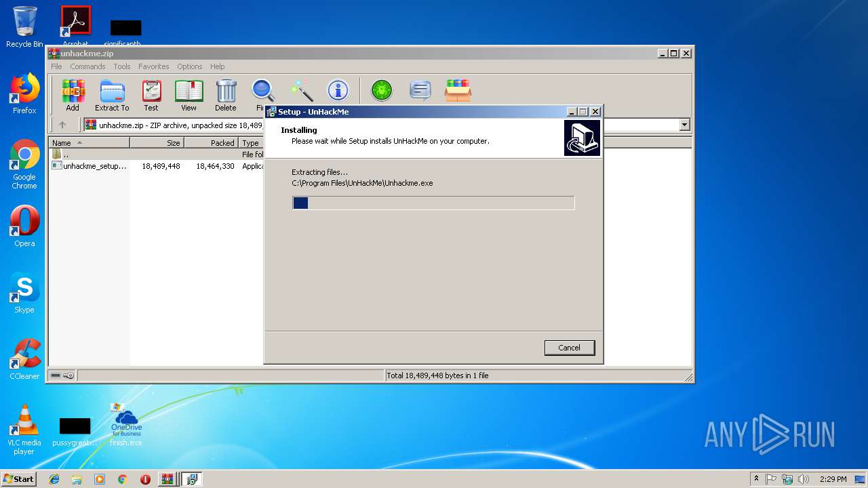Open the Commands menu
Image resolution: width=868 pixels, height=488 pixels.
coord(87,66)
